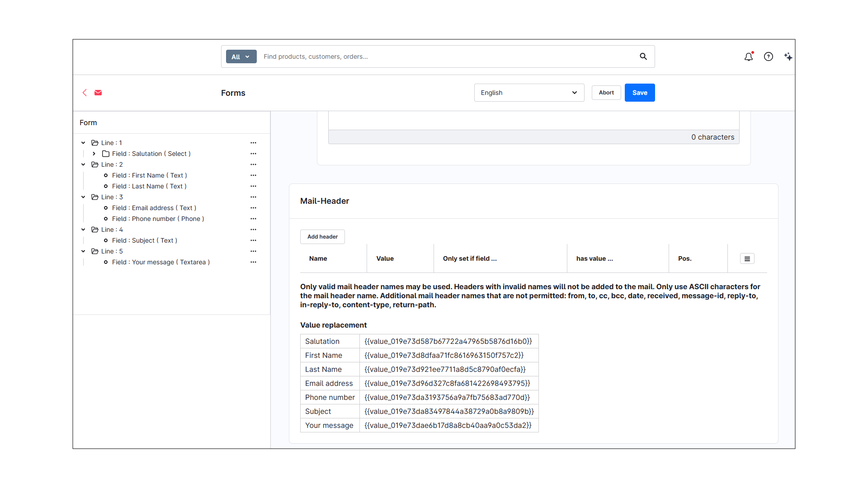868x488 pixels.
Task: Open options menu for Subject field
Action: coord(253,240)
